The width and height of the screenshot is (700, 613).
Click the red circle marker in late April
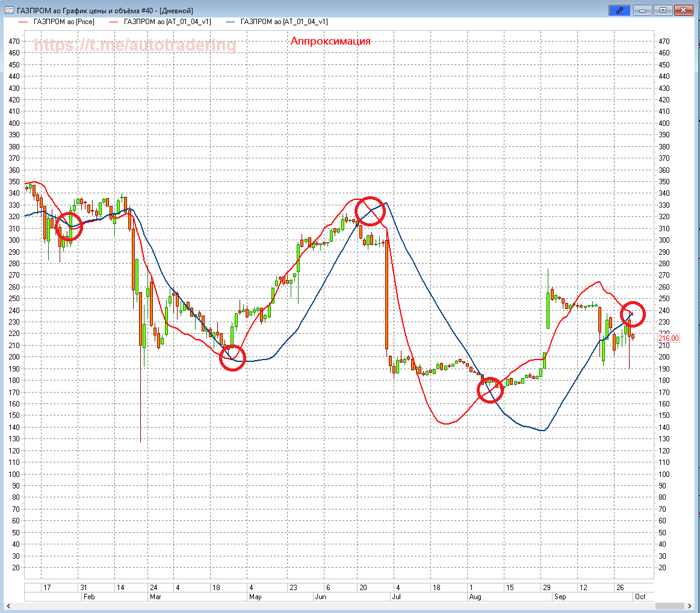coord(232,358)
